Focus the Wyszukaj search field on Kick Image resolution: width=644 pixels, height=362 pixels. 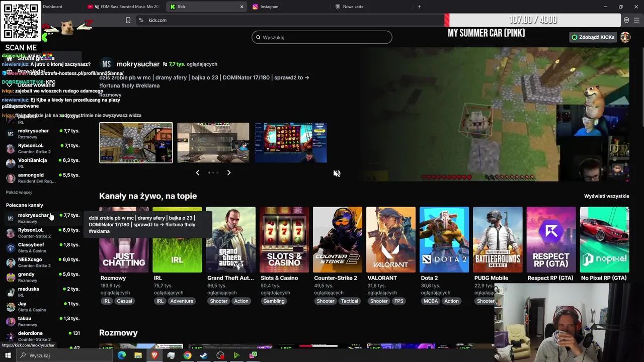322,37
